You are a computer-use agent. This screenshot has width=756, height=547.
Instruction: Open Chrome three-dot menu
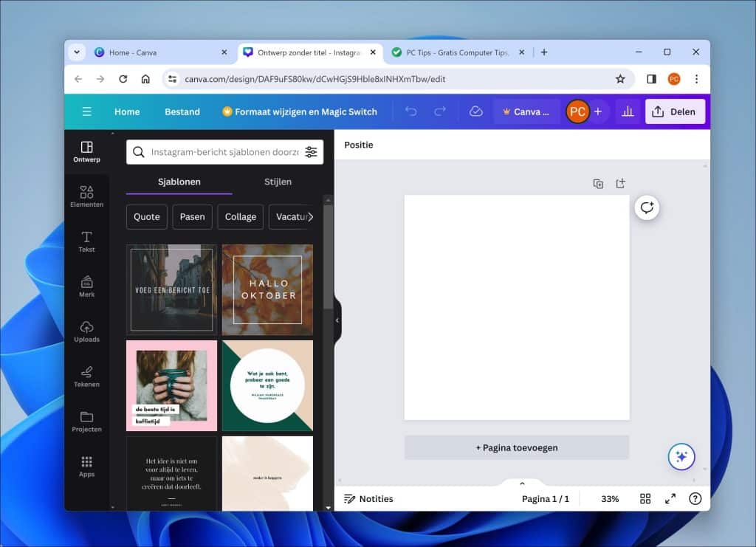pyautogui.click(x=696, y=79)
